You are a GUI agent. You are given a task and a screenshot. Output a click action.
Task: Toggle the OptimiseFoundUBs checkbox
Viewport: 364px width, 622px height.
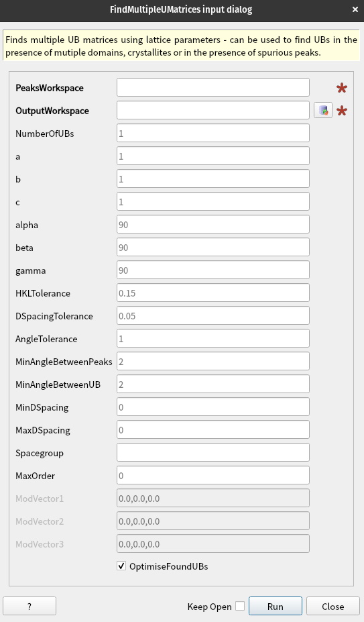coord(121,566)
